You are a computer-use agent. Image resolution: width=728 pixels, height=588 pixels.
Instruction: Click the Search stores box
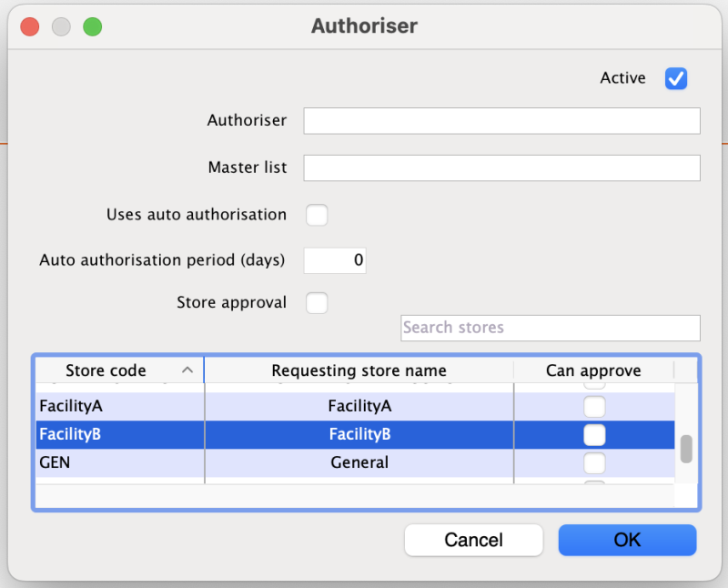point(550,328)
